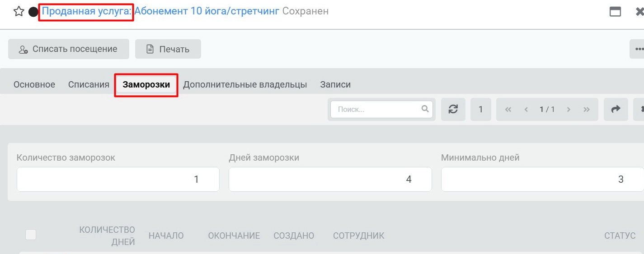The width and height of the screenshot is (644, 254).
Task: Sort by 'СТАТУС' column header
Action: point(620,236)
